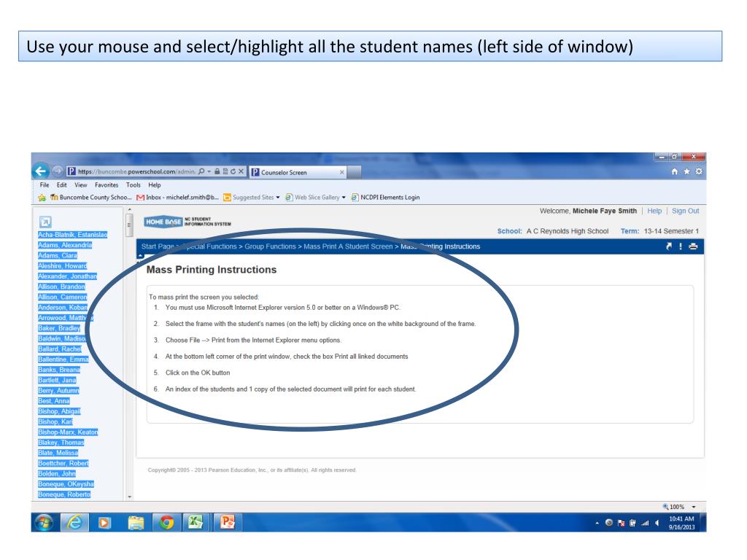Open Excel from the taskbar
The image size is (747, 560).
tap(196, 522)
